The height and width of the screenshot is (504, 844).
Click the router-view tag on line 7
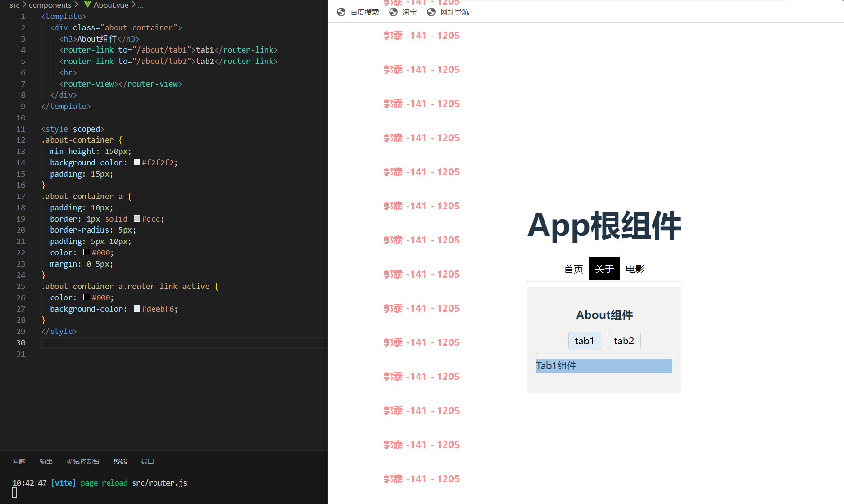120,84
